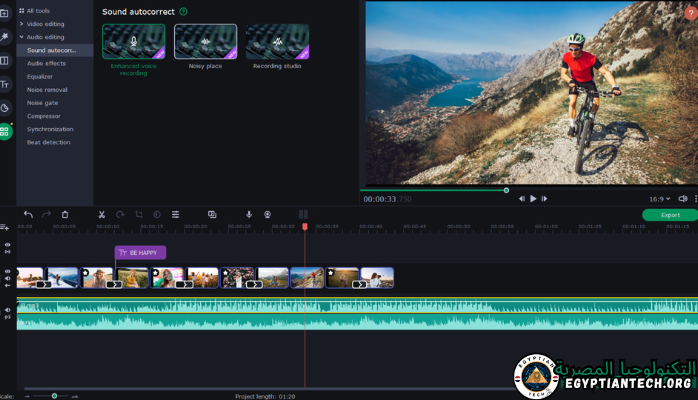Open the Equalizer tool

point(40,76)
